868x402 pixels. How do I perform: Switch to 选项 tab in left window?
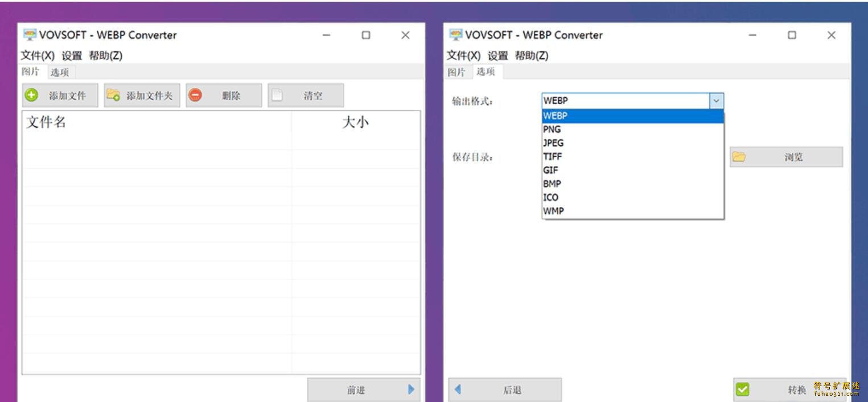click(x=60, y=72)
